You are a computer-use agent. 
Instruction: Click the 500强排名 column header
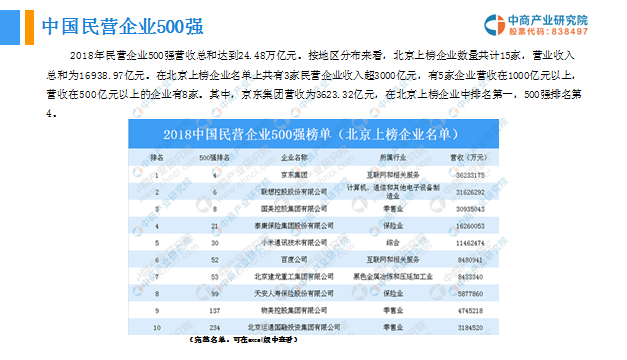[214, 158]
